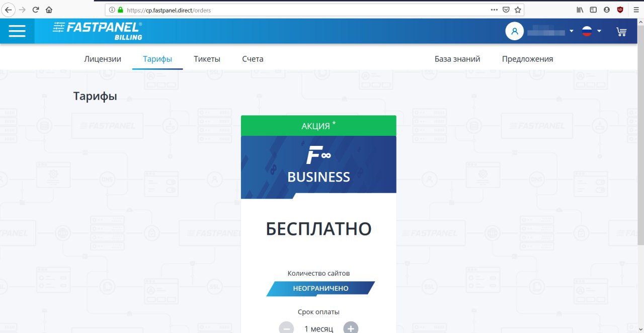Click the BUSINESS tariff card header
Viewport: 644px width, 333px height.
318,168
